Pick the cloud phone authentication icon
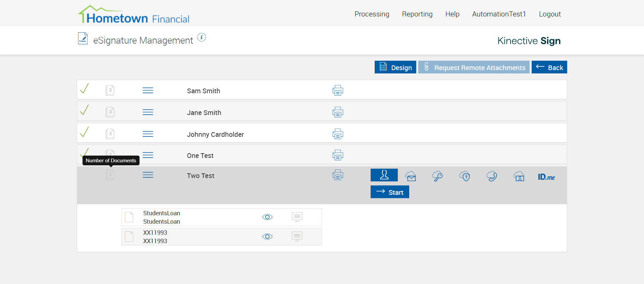Screen dimensions: 644x284 pos(492,176)
